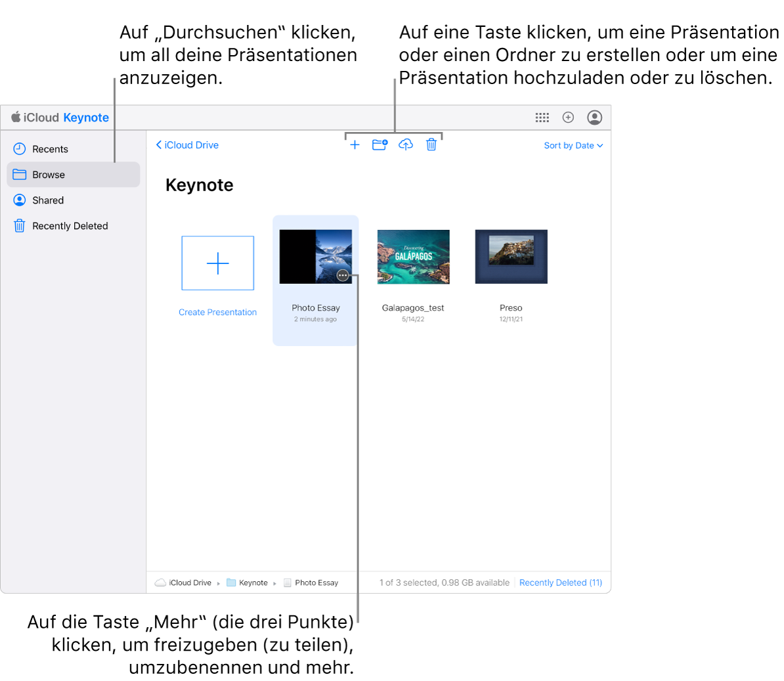This screenshot has width=784, height=681.
Task: Click the 5/14/22 date under Galapagos_test
Action: pos(413,319)
